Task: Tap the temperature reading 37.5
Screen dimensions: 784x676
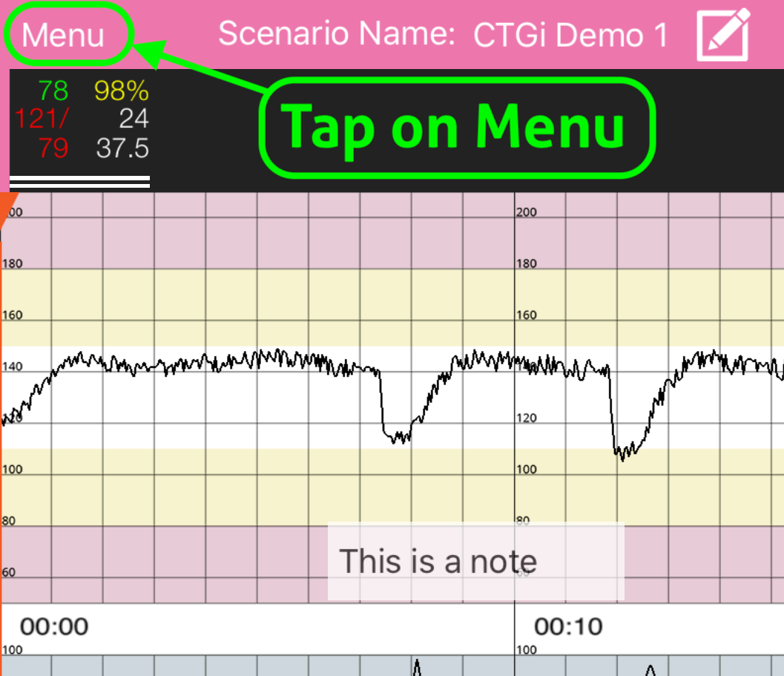Action: point(122,148)
